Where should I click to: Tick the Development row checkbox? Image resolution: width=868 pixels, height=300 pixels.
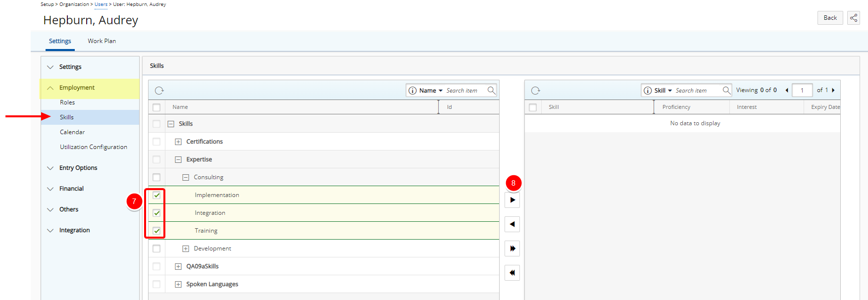[156, 249]
